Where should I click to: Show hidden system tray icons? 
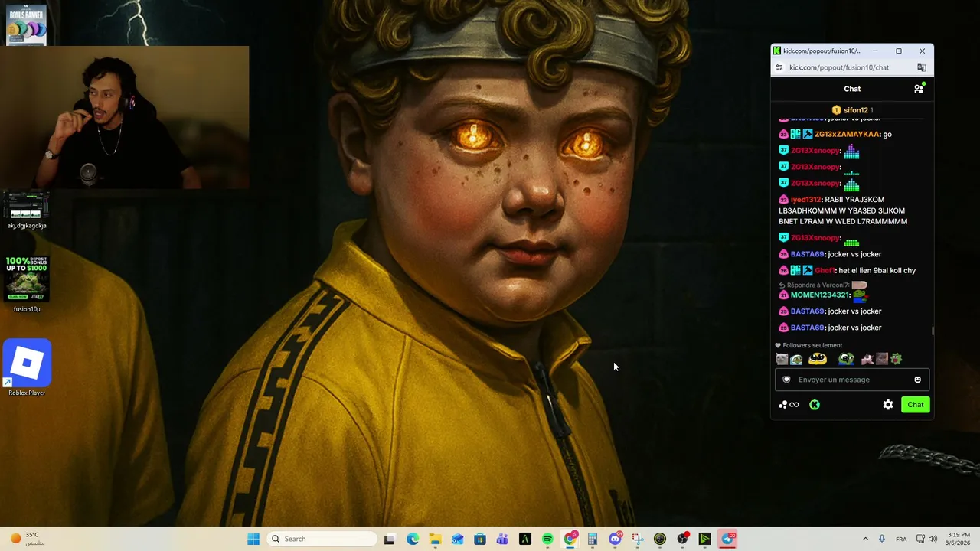pyautogui.click(x=865, y=539)
